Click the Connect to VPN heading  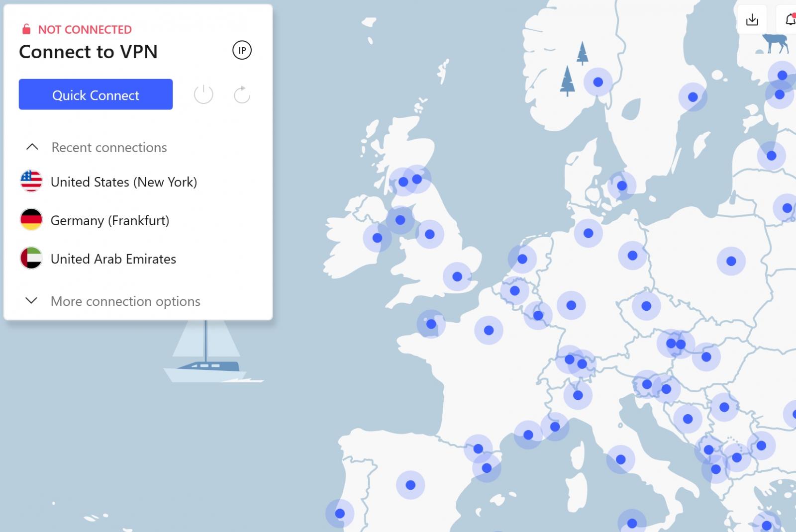(x=88, y=52)
